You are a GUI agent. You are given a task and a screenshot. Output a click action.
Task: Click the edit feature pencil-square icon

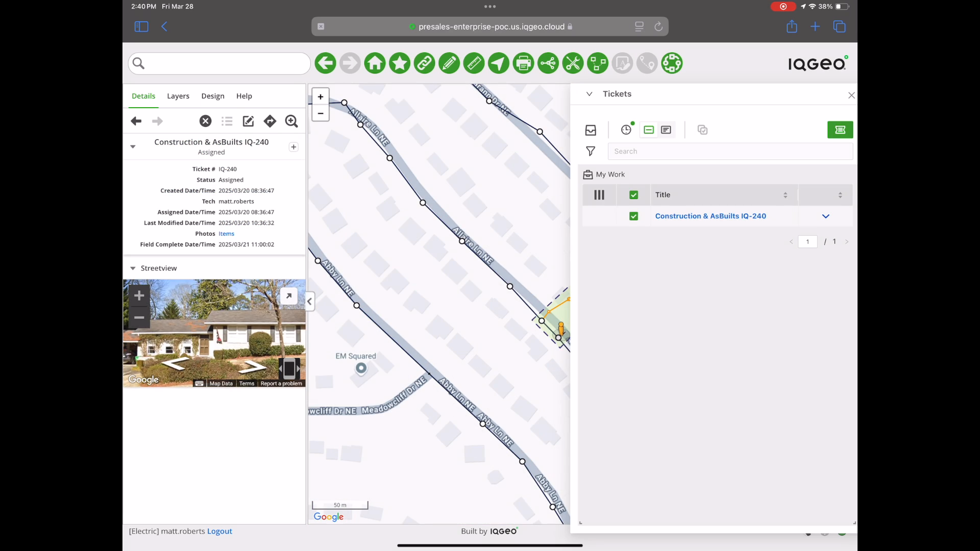(x=248, y=121)
